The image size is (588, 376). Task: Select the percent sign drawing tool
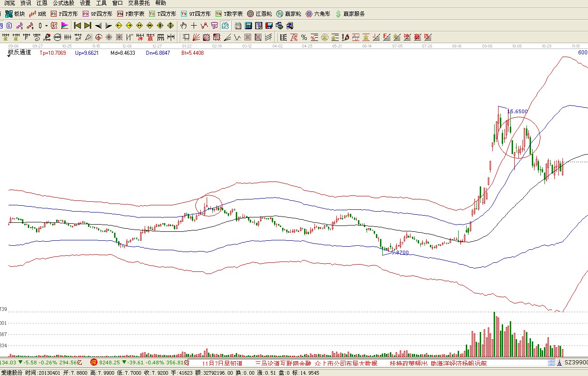pyautogui.click(x=304, y=37)
